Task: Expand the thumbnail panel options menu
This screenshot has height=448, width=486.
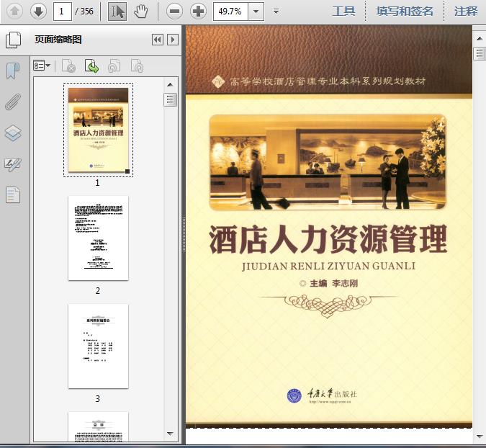Action: pyautogui.click(x=42, y=66)
